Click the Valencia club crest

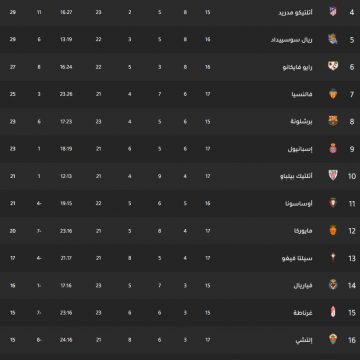coord(333,94)
